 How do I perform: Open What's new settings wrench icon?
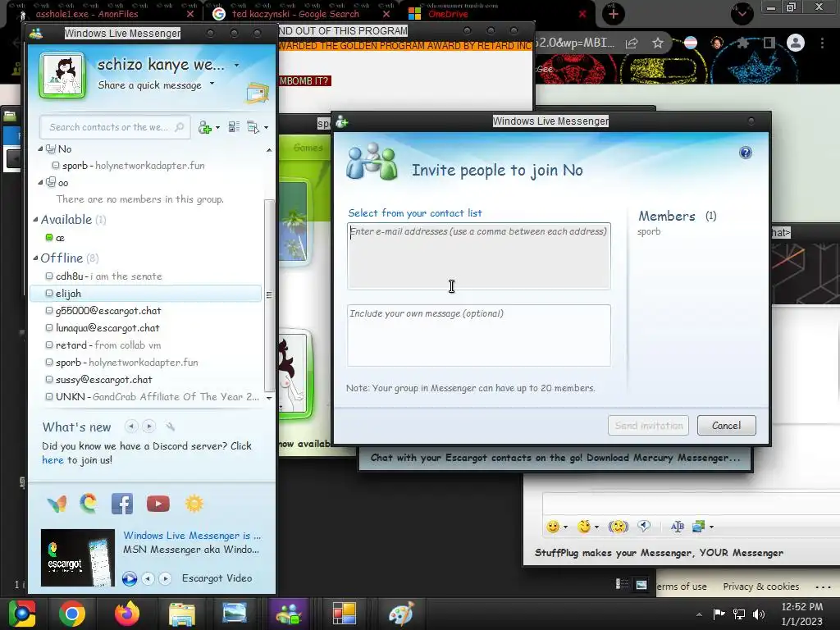pyautogui.click(x=171, y=427)
